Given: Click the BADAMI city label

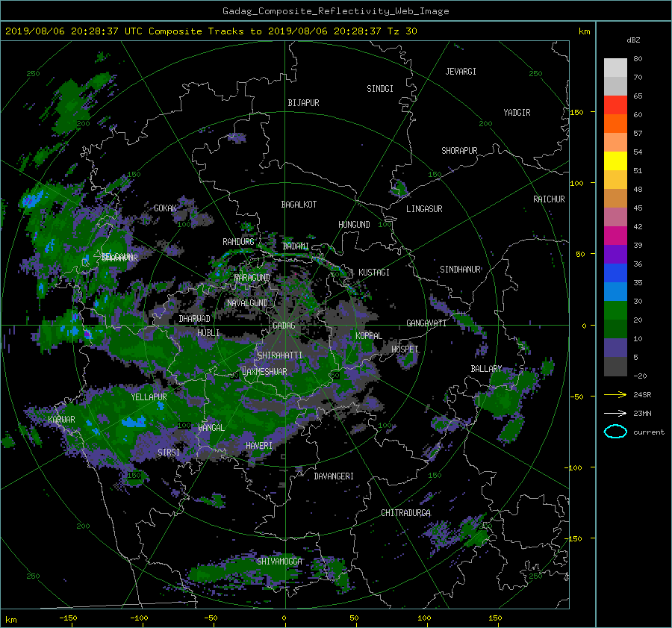Looking at the screenshot, I should [x=296, y=246].
